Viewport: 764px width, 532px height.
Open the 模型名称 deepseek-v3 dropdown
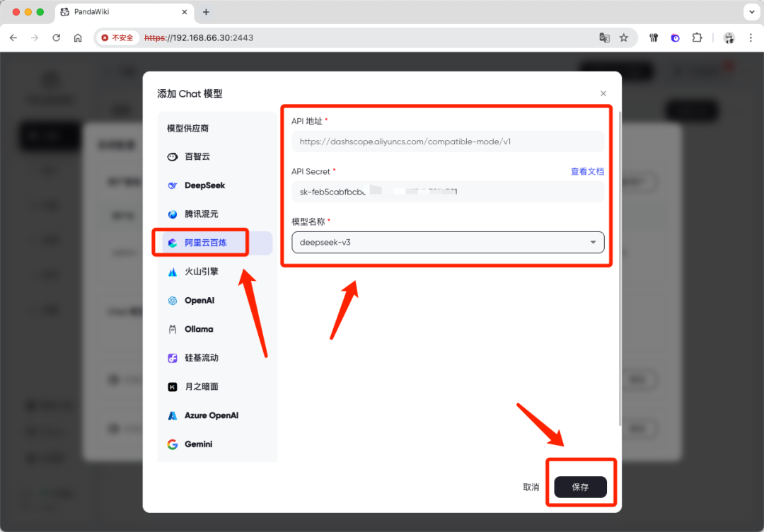(x=448, y=242)
